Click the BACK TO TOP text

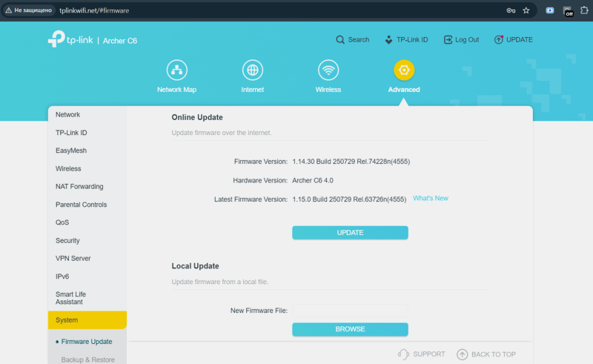point(494,354)
